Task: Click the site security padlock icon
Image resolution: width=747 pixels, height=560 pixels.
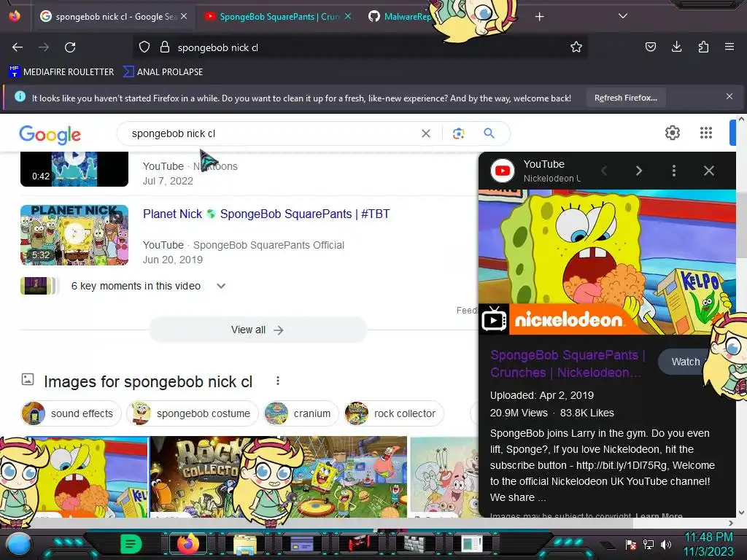Action: [165, 47]
